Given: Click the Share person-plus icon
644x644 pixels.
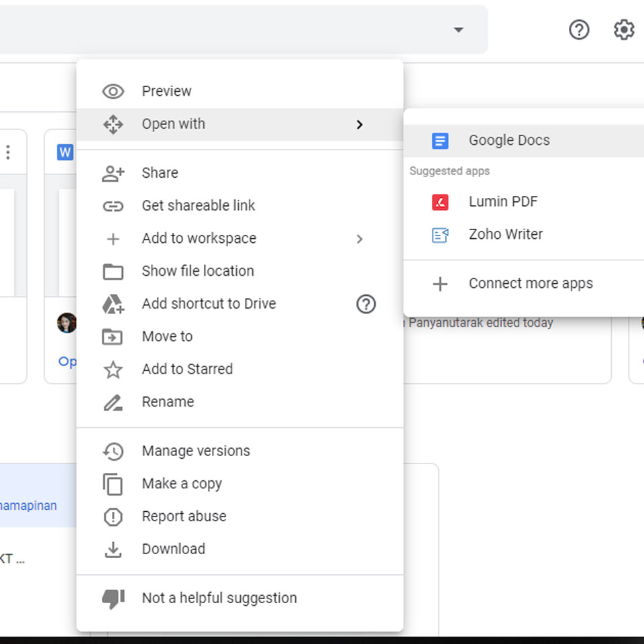Looking at the screenshot, I should point(113,173).
